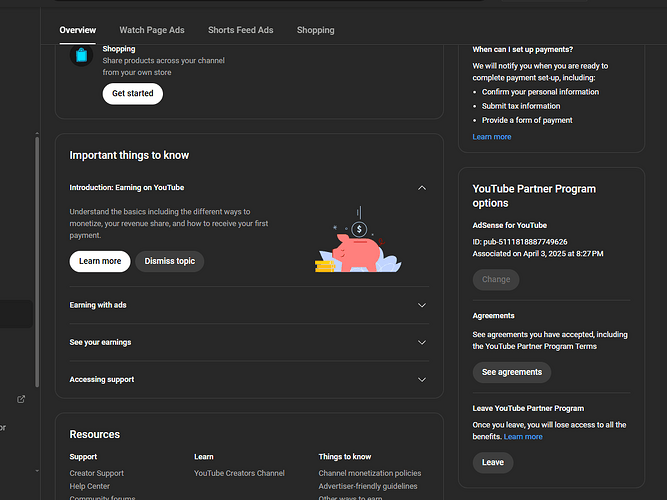The width and height of the screenshot is (667, 500).
Task: Click the highlighted sidebar menu item
Action: point(16,314)
